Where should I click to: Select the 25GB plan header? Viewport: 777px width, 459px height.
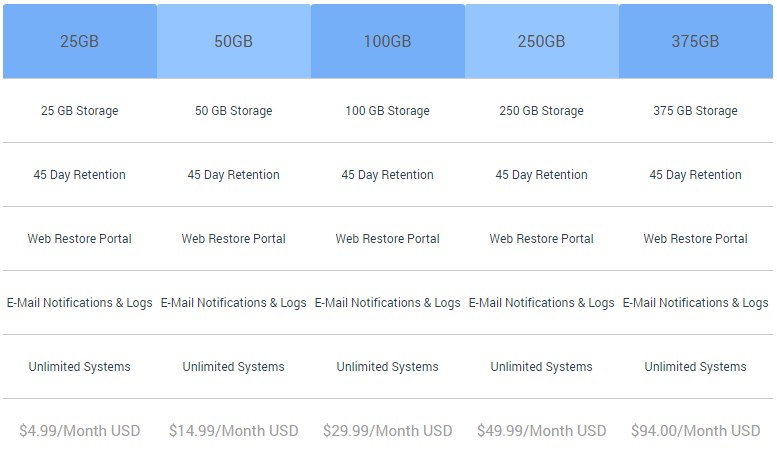(80, 41)
